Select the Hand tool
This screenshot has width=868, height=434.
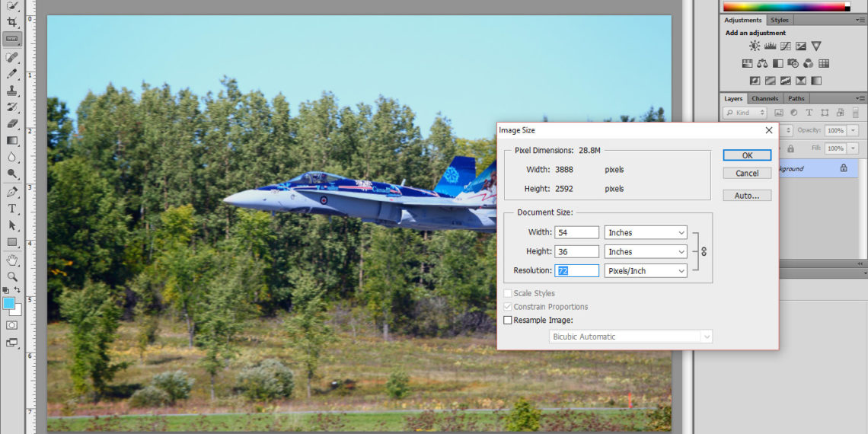coord(11,260)
